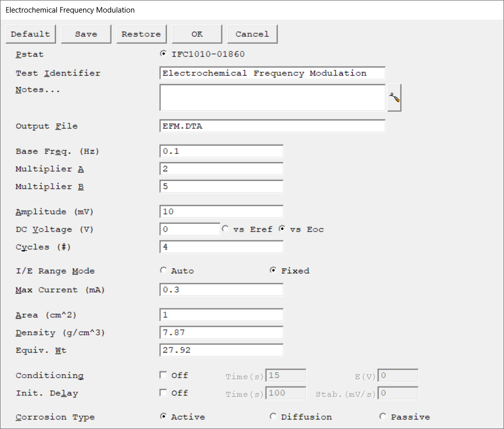
Task: Click the Conditioning Time(s) field
Action: coord(286,376)
